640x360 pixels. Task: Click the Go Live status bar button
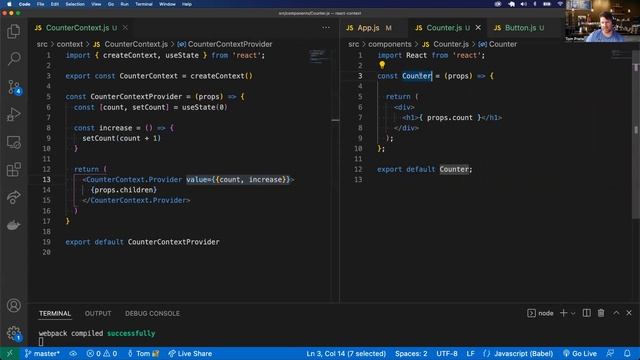(x=580, y=353)
